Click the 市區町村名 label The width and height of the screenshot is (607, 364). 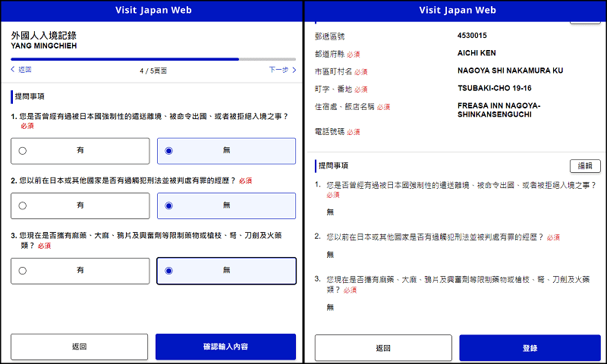click(333, 71)
